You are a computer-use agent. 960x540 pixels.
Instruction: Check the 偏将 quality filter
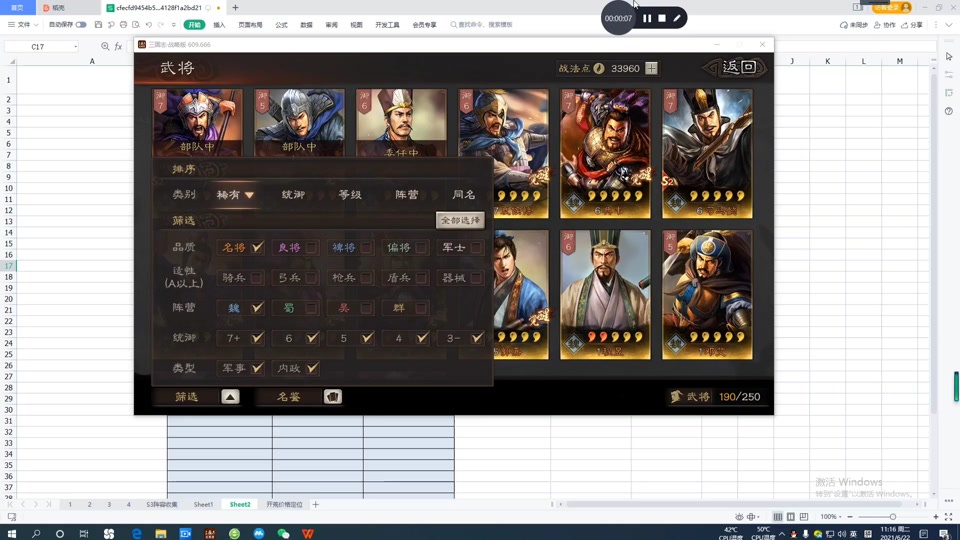click(x=421, y=247)
